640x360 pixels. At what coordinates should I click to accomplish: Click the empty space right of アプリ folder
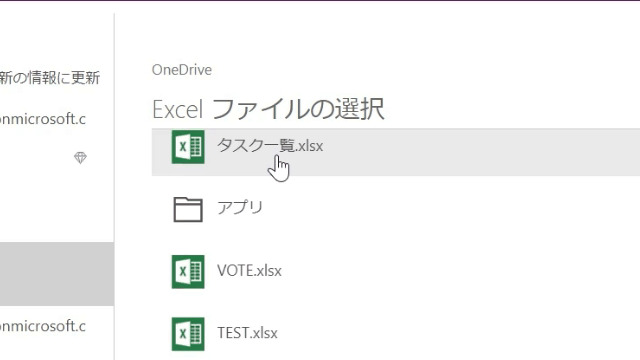point(449,209)
